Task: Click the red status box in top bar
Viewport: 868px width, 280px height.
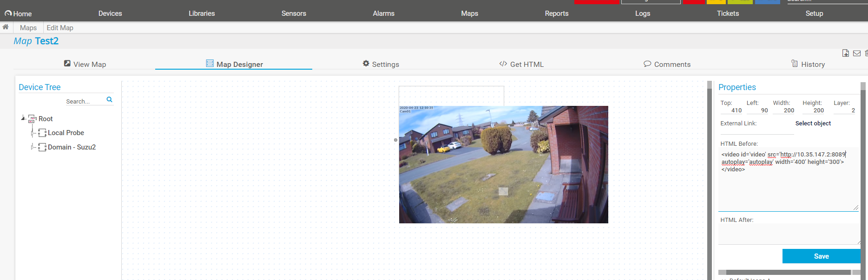Action: click(x=597, y=2)
